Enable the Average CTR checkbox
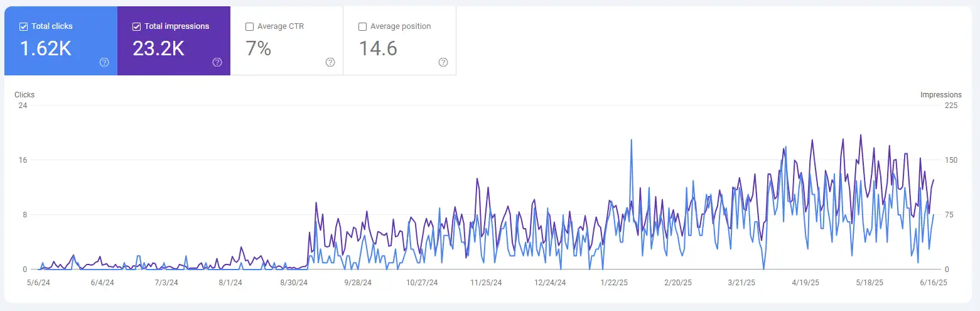 click(250, 26)
